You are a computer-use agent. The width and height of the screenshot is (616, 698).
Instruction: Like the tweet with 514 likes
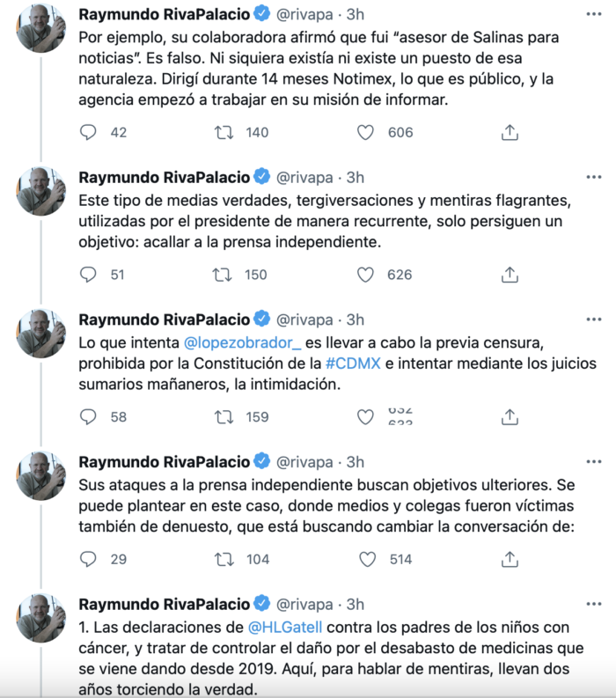coord(366,559)
